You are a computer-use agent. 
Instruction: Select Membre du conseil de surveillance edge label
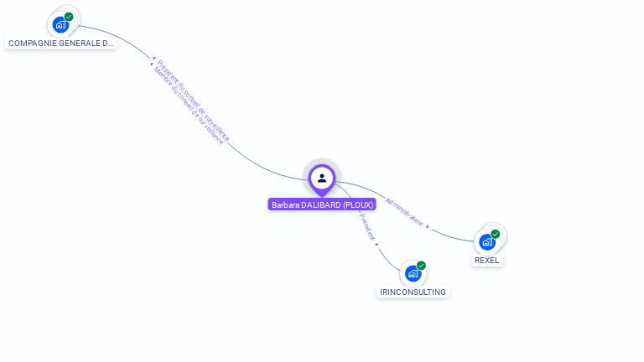pos(189,106)
